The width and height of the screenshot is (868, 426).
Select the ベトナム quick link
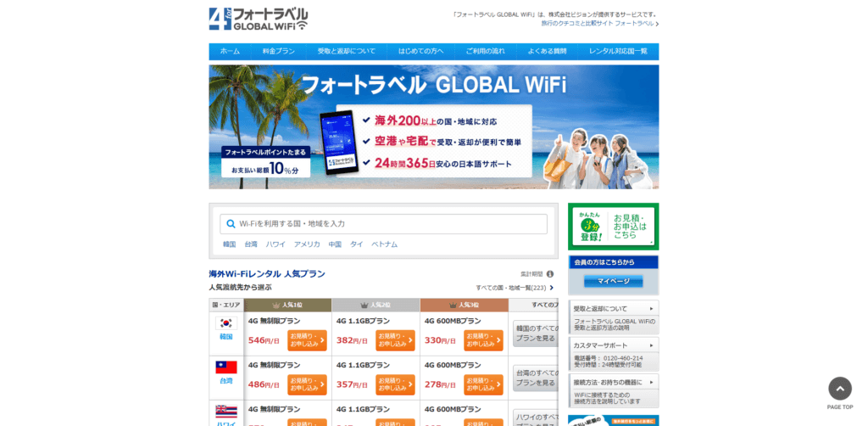[x=384, y=244]
